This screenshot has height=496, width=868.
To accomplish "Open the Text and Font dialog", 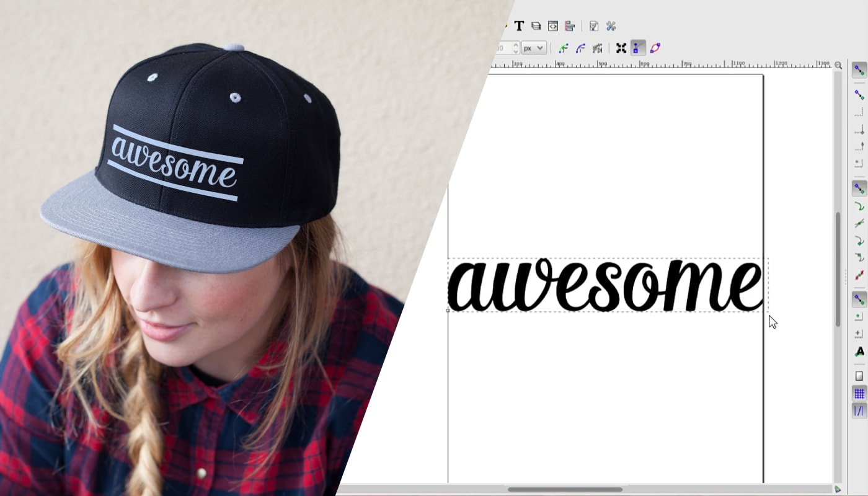I will [519, 26].
